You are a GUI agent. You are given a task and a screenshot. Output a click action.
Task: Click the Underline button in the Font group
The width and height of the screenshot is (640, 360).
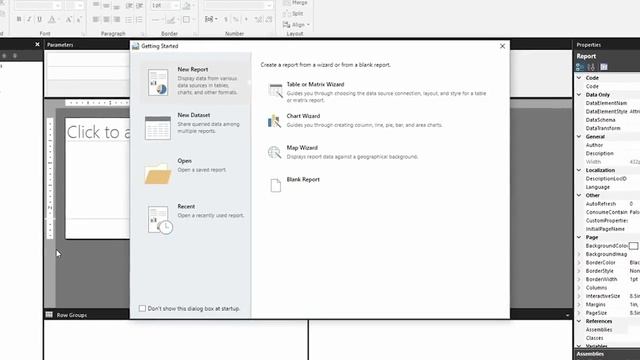tap(40, 19)
